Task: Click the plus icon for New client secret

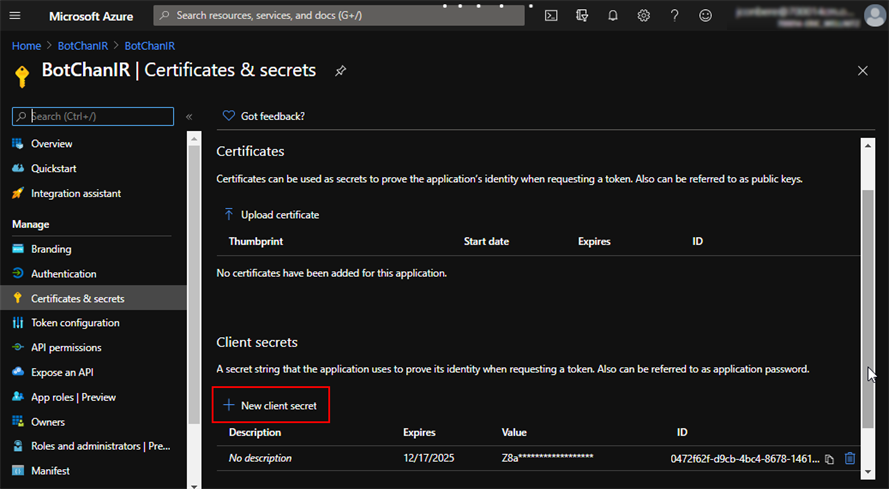Action: tap(228, 405)
